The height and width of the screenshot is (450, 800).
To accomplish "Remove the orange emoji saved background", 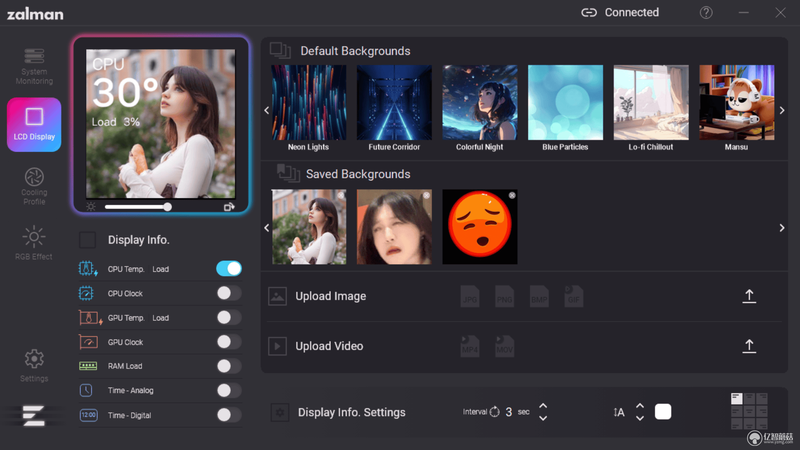I will tap(512, 195).
